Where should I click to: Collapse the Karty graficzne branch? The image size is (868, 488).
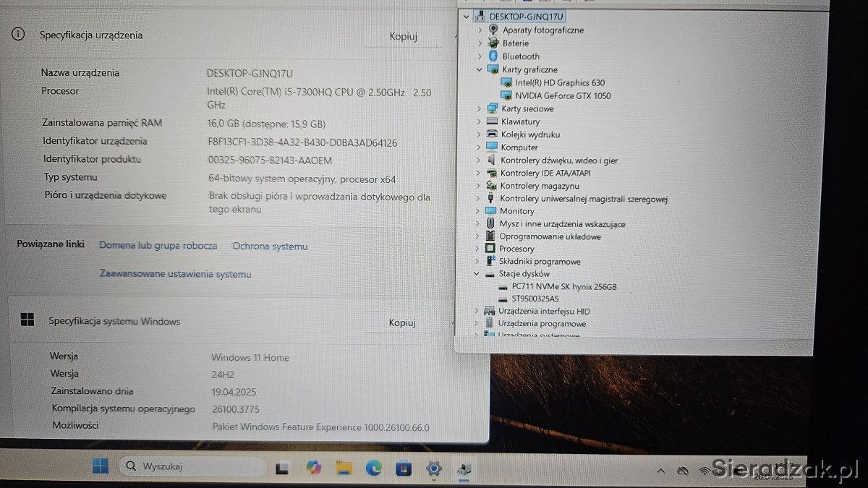[x=479, y=69]
